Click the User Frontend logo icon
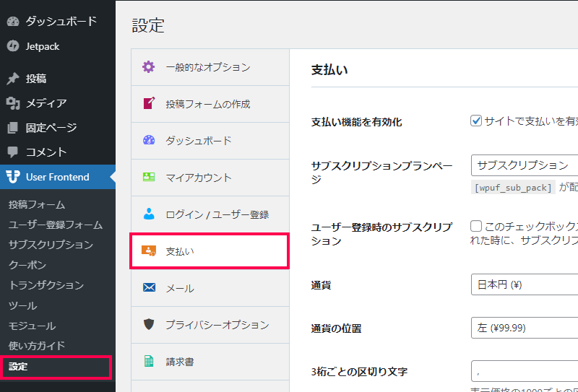 (13, 177)
